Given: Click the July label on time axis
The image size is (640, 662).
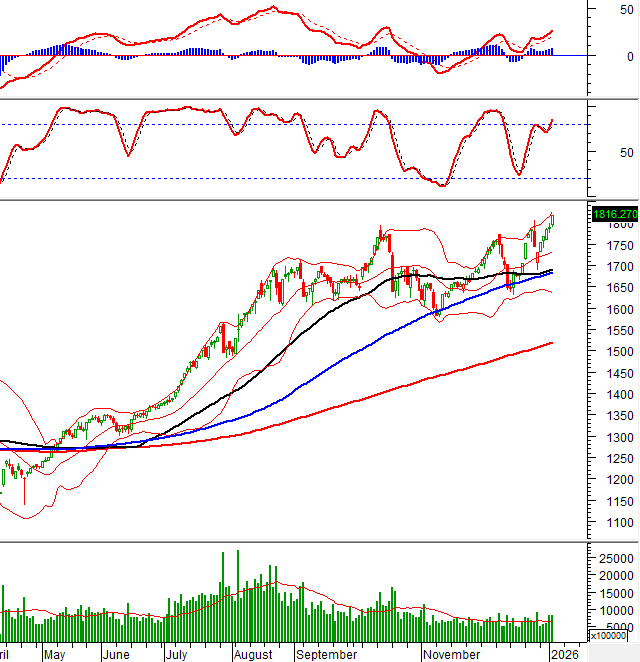Looking at the screenshot, I should pyautogui.click(x=179, y=654).
